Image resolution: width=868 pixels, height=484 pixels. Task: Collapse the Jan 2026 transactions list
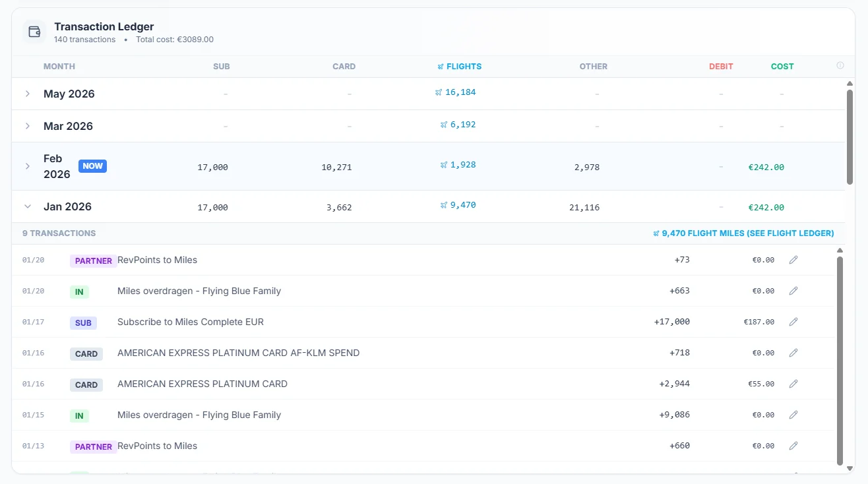[x=27, y=206]
